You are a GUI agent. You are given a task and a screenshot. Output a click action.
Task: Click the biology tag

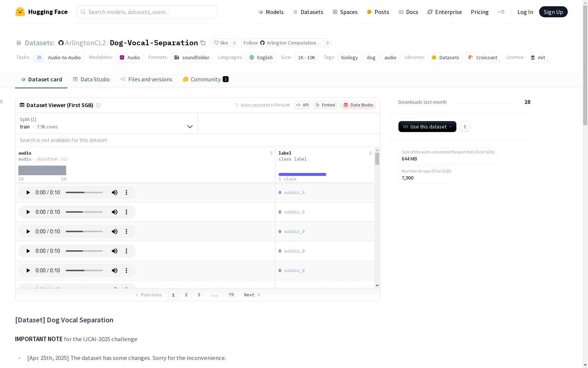pyautogui.click(x=349, y=57)
